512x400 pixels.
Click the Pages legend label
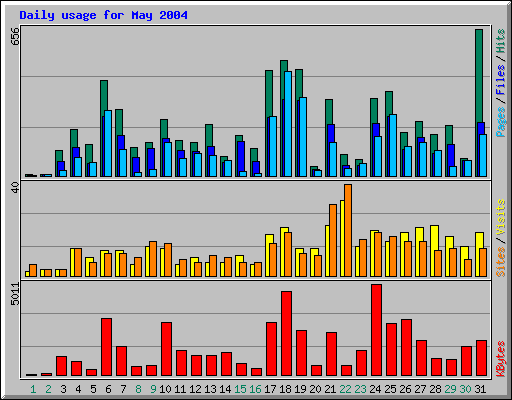point(501,122)
